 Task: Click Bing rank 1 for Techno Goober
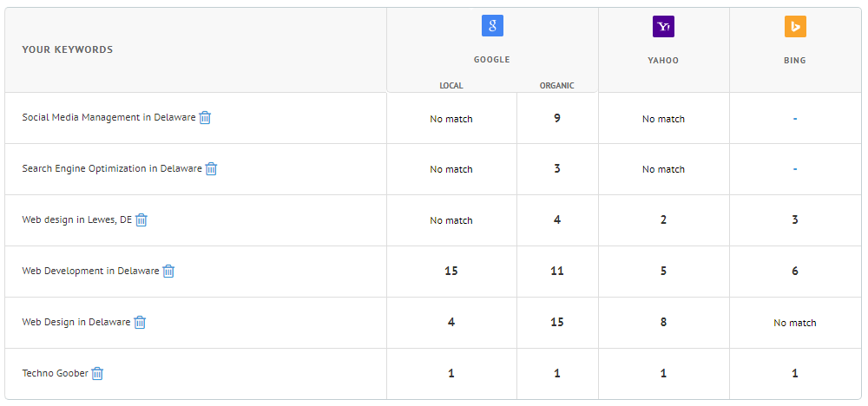pyautogui.click(x=795, y=373)
